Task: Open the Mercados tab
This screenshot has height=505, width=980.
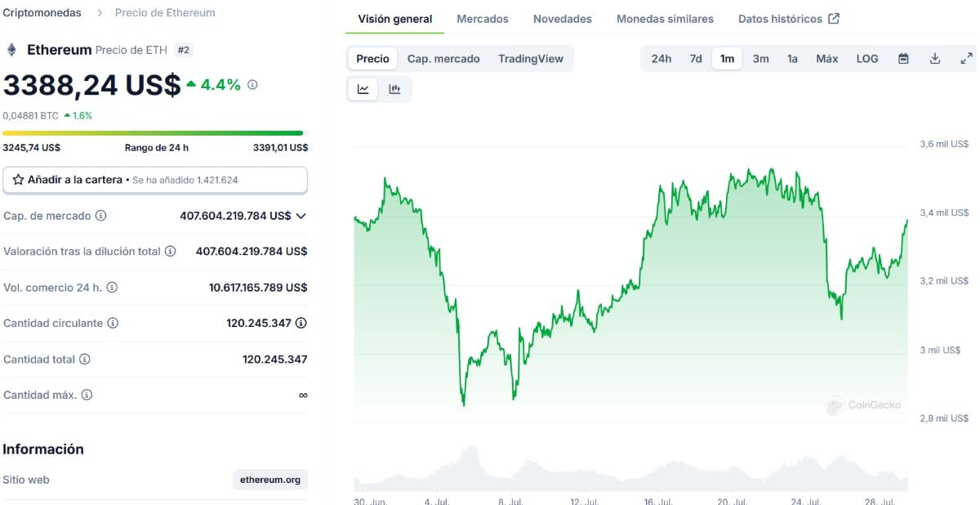Action: (483, 19)
